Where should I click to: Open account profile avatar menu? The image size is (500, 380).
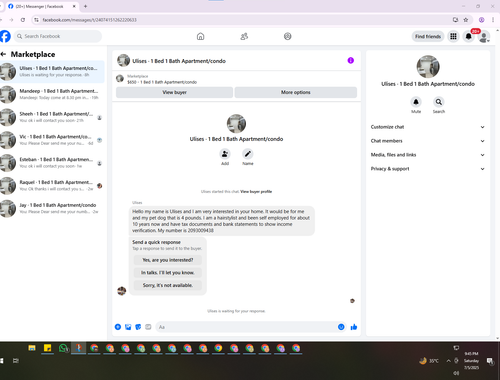(484, 37)
